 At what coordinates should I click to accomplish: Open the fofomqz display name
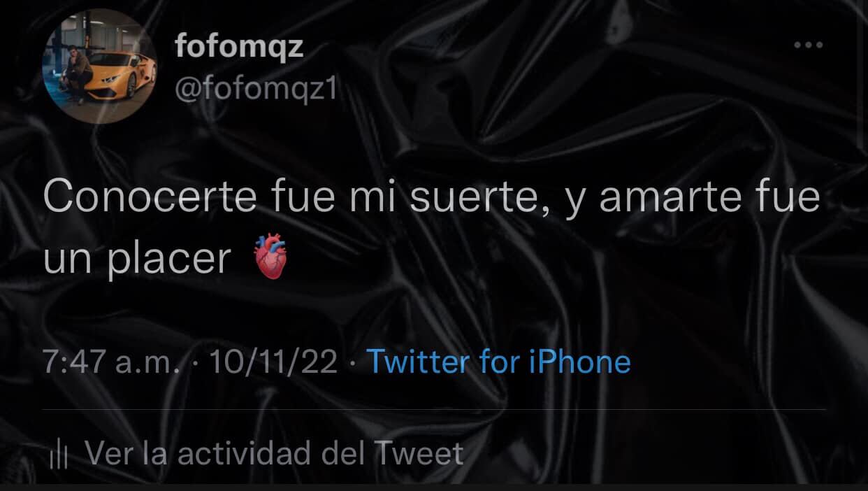pos(238,48)
